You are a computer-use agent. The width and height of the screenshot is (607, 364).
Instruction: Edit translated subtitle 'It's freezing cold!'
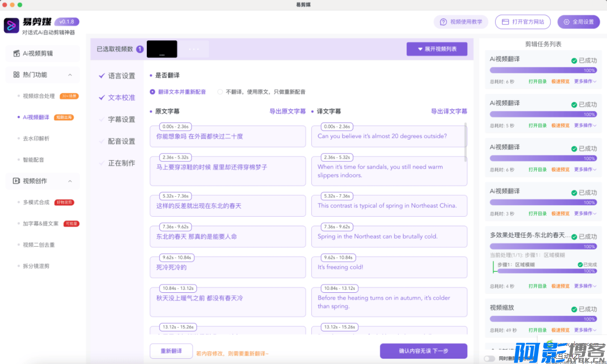(x=389, y=267)
